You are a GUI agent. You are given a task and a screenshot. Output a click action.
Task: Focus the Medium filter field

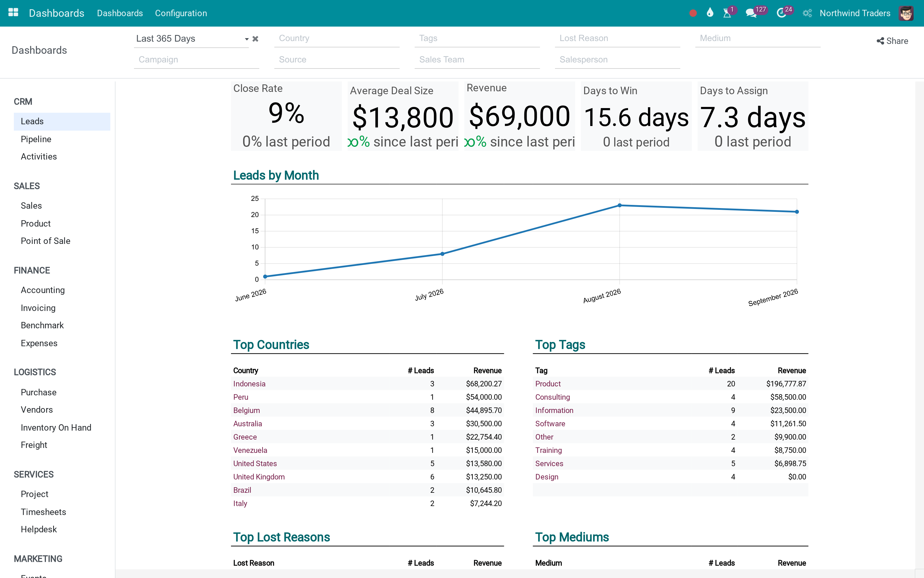pyautogui.click(x=757, y=38)
